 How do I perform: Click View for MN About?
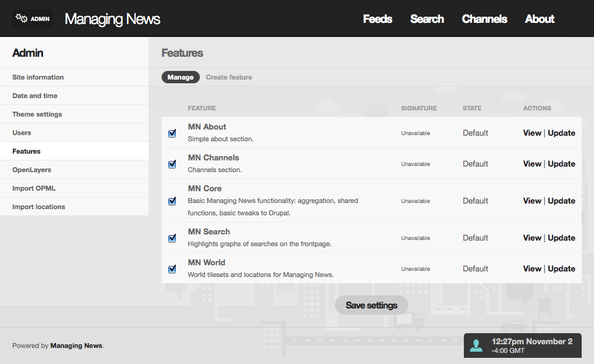[532, 133]
